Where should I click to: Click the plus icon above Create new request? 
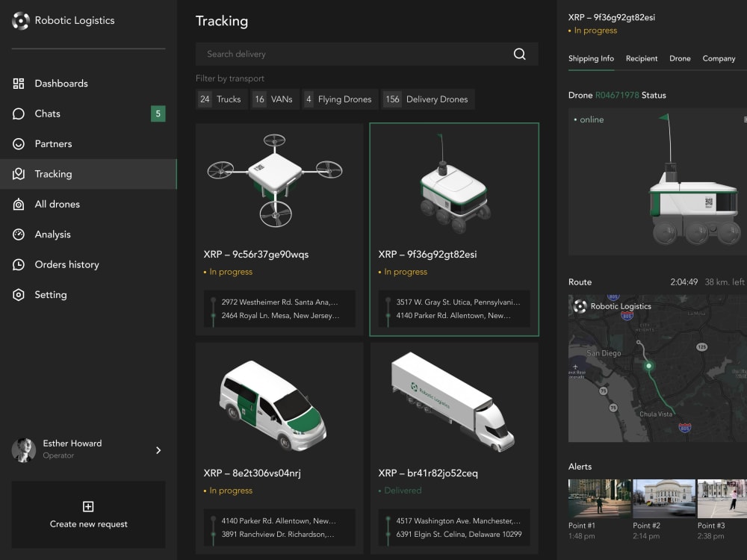point(88,506)
